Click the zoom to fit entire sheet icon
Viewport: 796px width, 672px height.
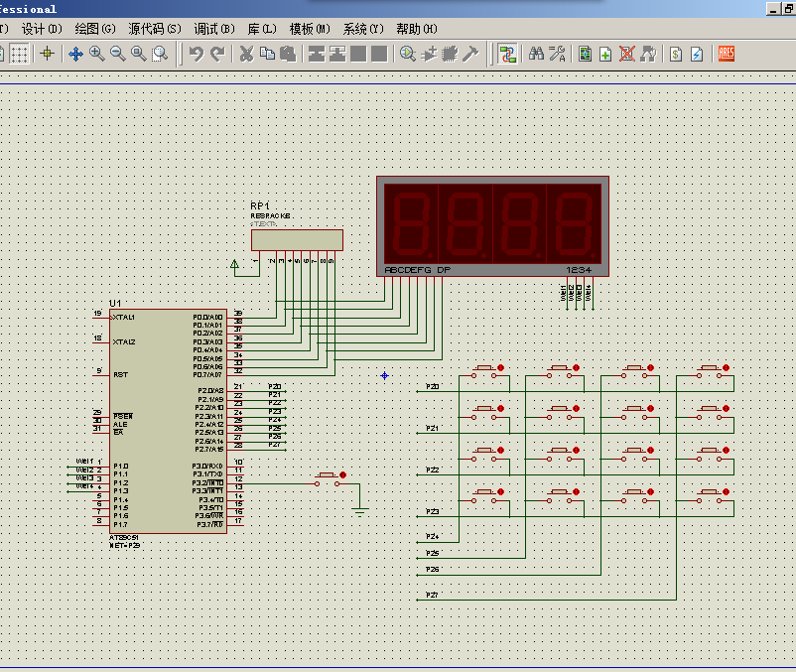coord(139,54)
